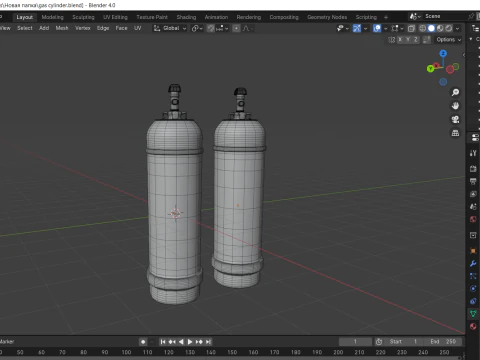
Task: Select wireframe viewport shading
Action: (423, 28)
